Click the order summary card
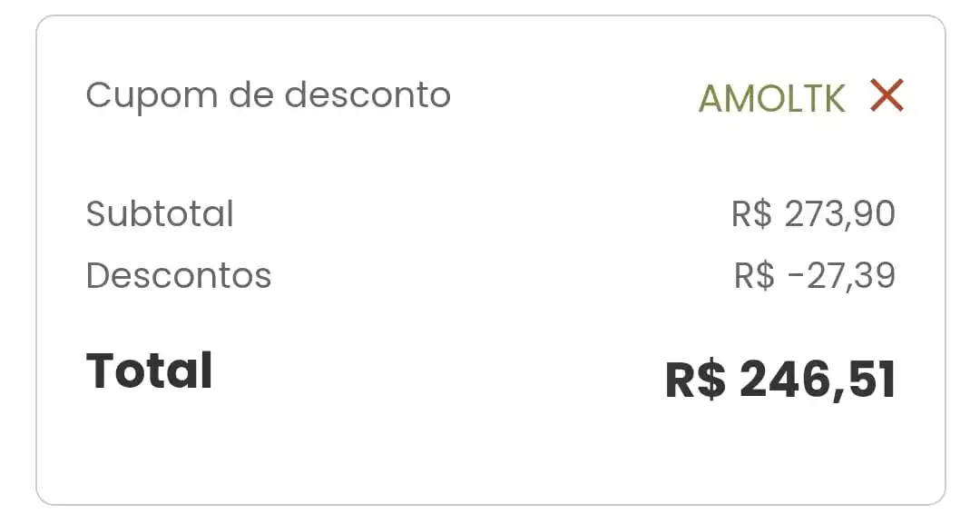The height and width of the screenshot is (524, 980). [x=490, y=263]
